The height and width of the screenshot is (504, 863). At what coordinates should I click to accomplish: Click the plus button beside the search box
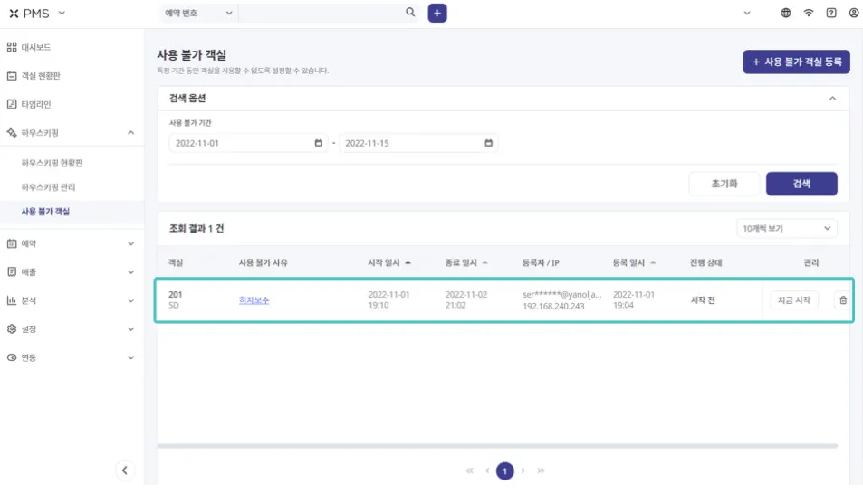coord(437,13)
